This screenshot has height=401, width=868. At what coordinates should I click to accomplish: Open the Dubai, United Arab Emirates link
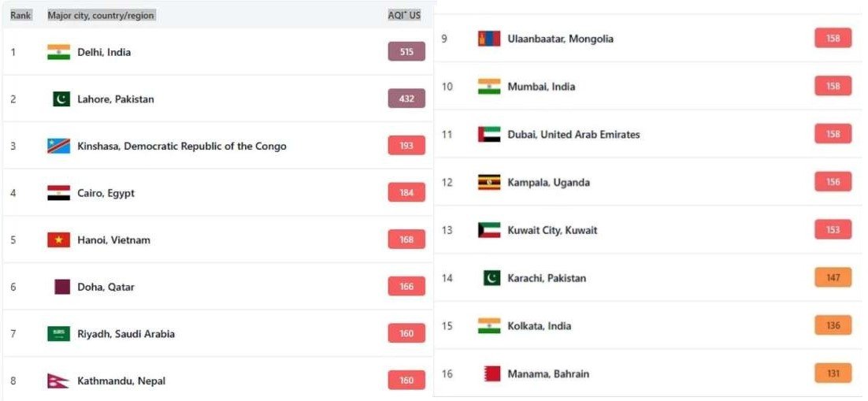pos(573,135)
